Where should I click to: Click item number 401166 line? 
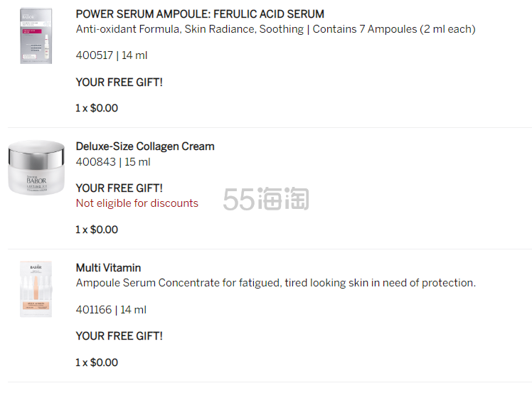click(x=111, y=310)
